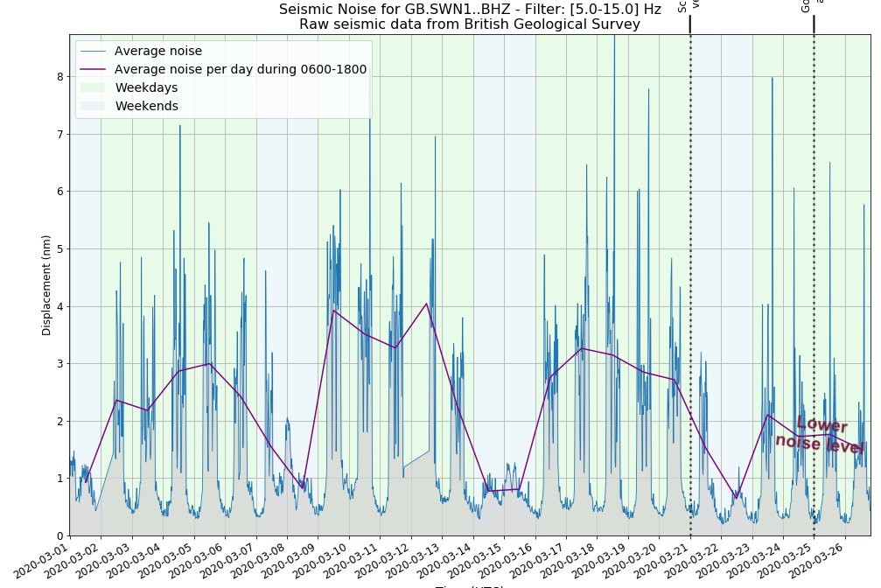Click the blue line sample beside 'Average noise'
This screenshot has height=588, width=881.
point(93,51)
